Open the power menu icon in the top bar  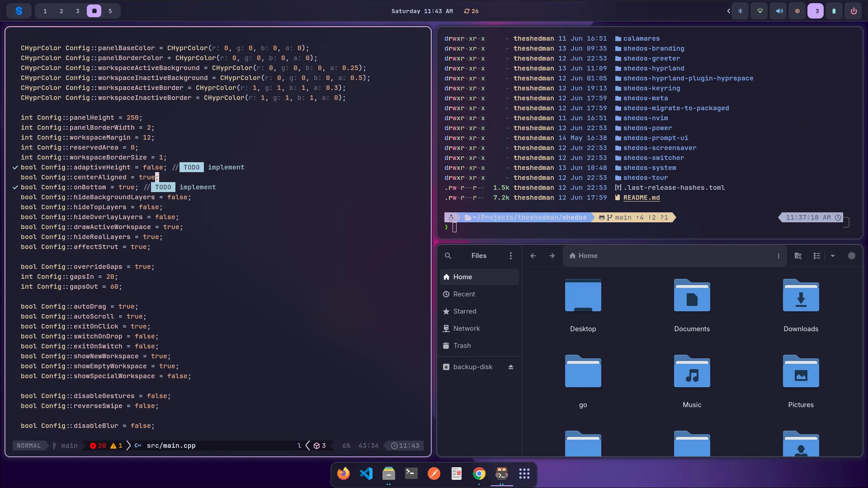pos(854,11)
